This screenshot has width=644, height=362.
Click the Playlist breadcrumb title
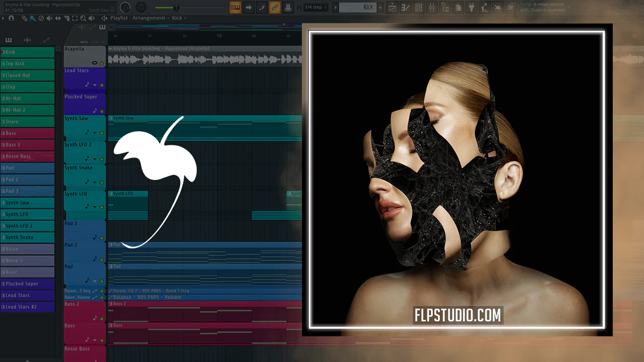(119, 18)
